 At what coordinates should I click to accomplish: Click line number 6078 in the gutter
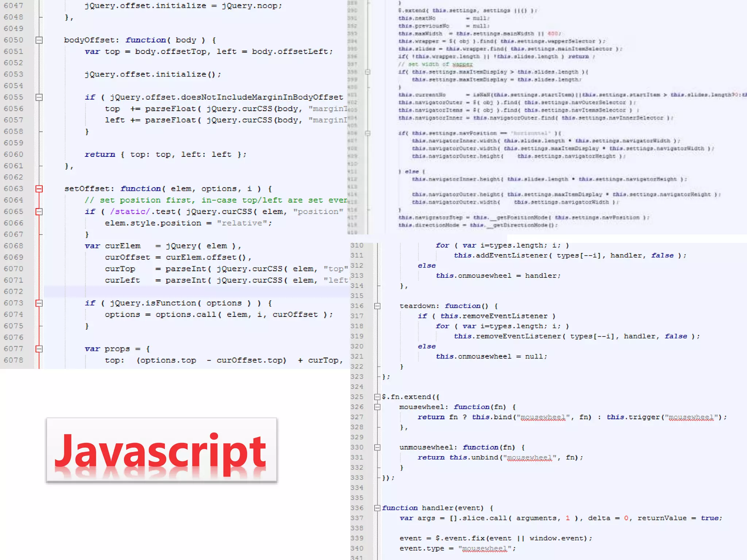(x=13, y=360)
